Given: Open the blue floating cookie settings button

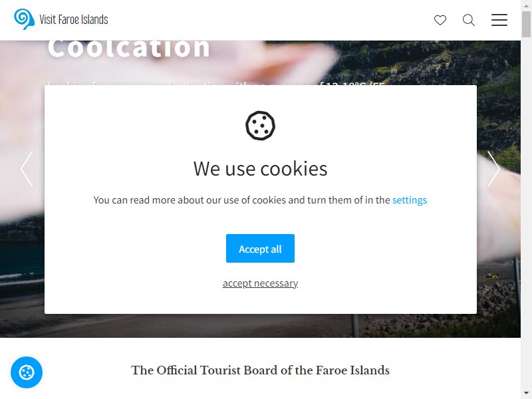Looking at the screenshot, I should click(x=27, y=372).
